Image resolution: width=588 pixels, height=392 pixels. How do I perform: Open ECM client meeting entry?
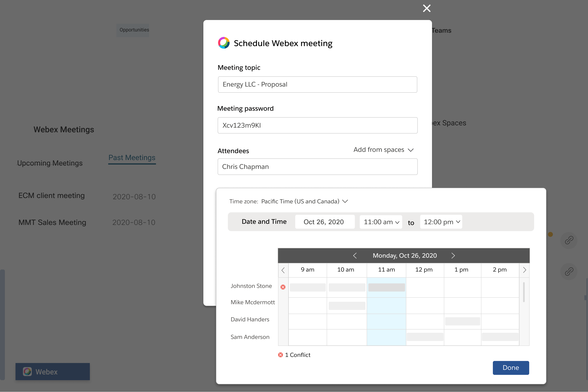click(x=51, y=196)
